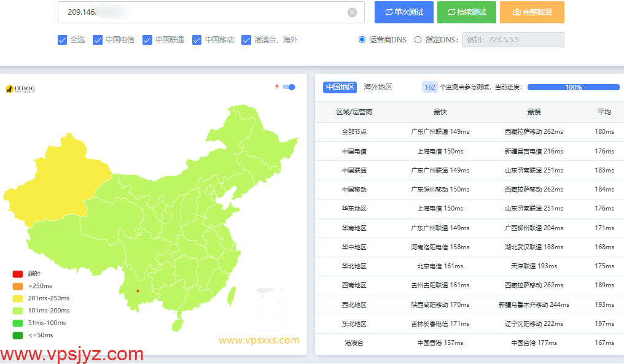Select the 指定DNS radio option
Viewport: 624px width, 364px height.
click(x=418, y=40)
